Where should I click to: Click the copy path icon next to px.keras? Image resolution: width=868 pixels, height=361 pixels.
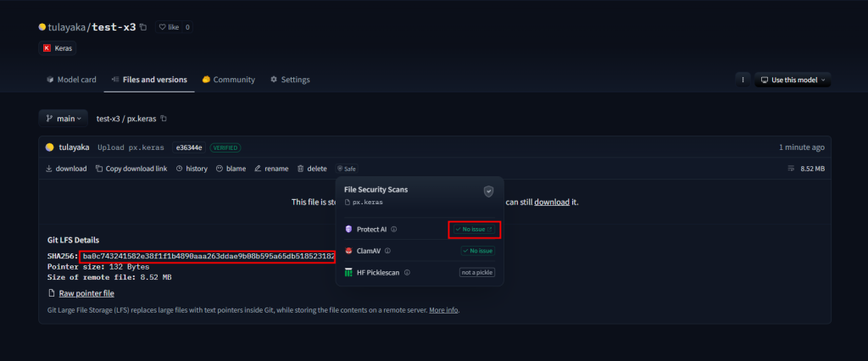click(x=164, y=118)
